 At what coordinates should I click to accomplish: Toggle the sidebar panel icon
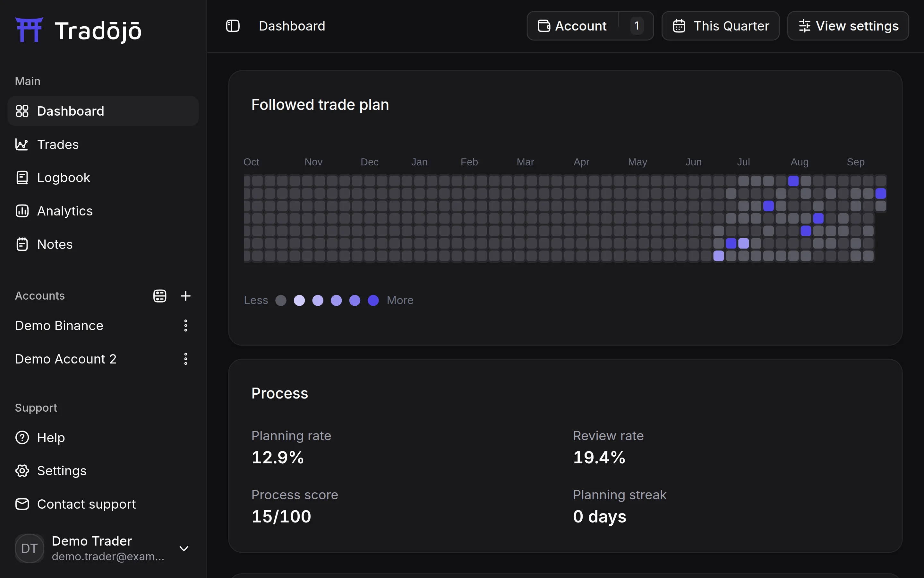coord(233,26)
